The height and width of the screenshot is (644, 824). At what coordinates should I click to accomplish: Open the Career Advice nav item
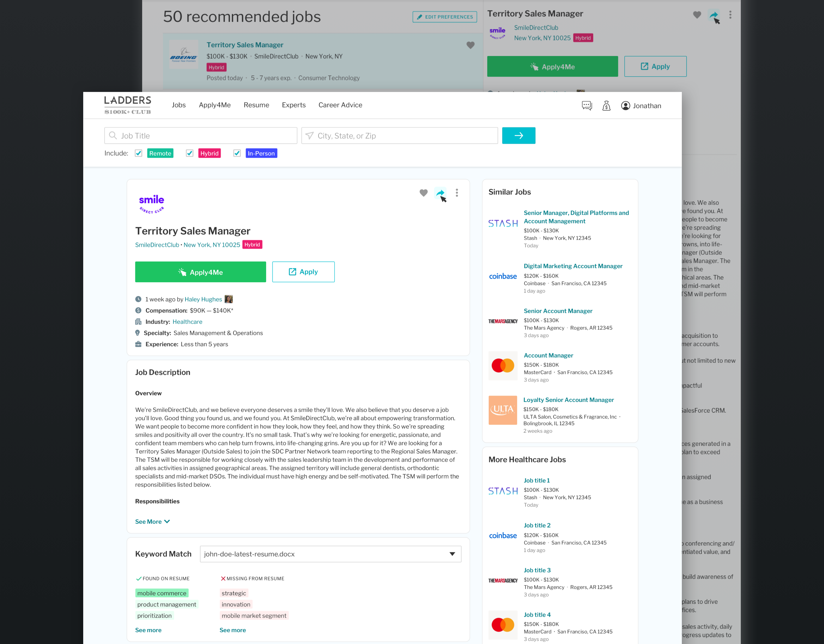tap(340, 105)
